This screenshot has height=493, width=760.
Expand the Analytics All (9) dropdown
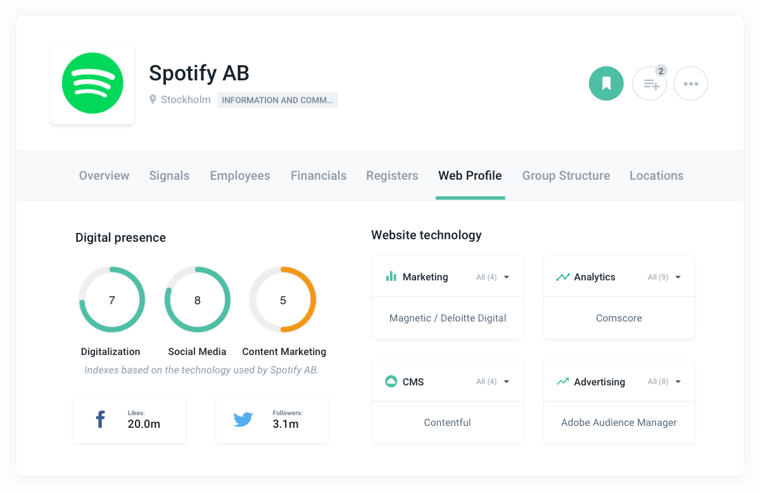pyautogui.click(x=665, y=277)
